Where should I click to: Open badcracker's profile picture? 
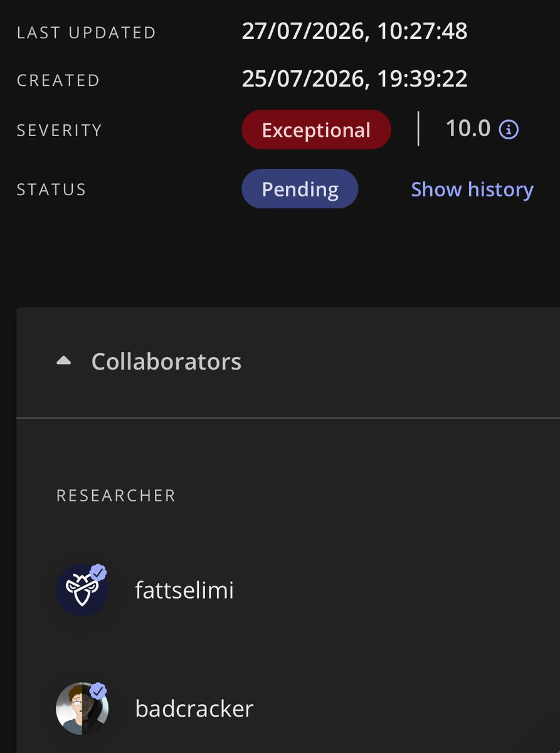tap(82, 708)
